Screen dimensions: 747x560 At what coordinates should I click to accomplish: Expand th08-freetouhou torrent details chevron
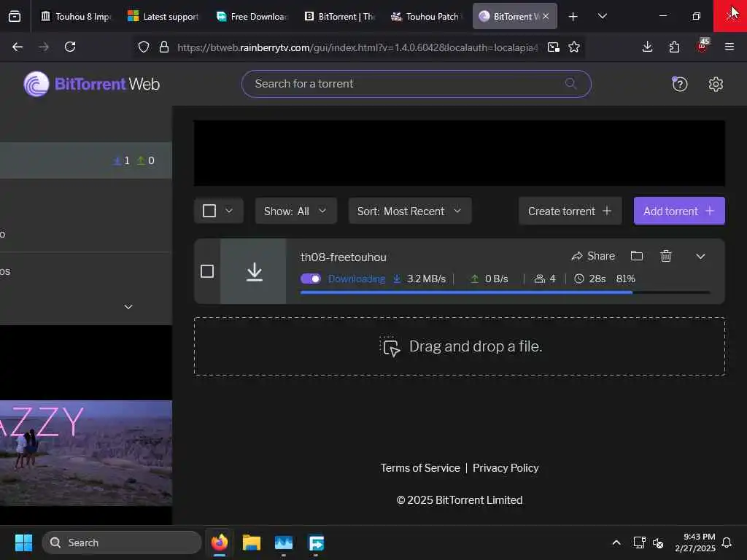click(x=700, y=256)
